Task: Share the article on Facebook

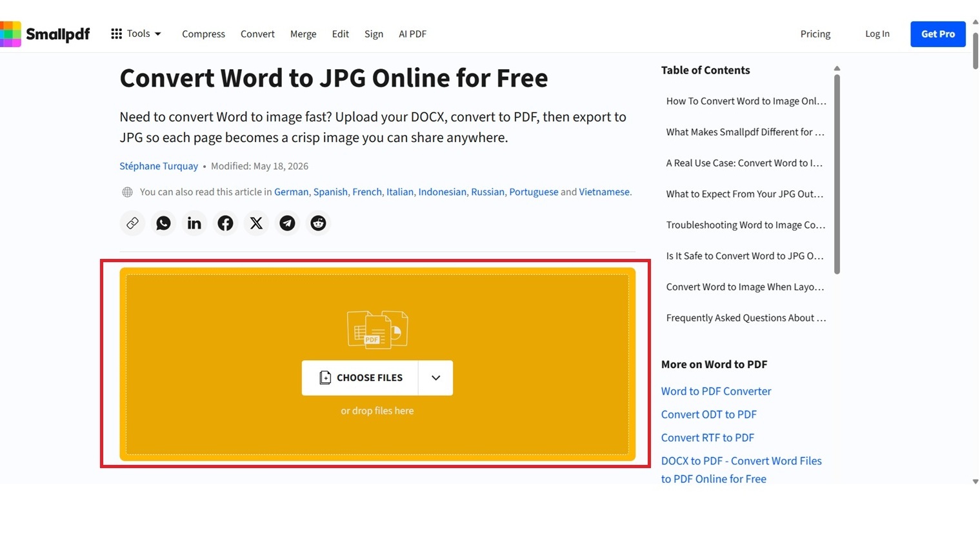Action: pos(225,223)
